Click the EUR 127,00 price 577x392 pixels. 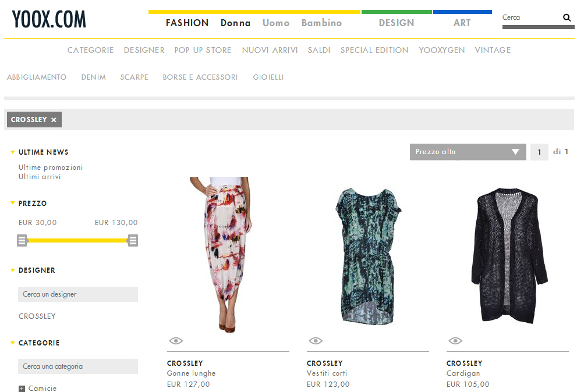[x=189, y=384]
